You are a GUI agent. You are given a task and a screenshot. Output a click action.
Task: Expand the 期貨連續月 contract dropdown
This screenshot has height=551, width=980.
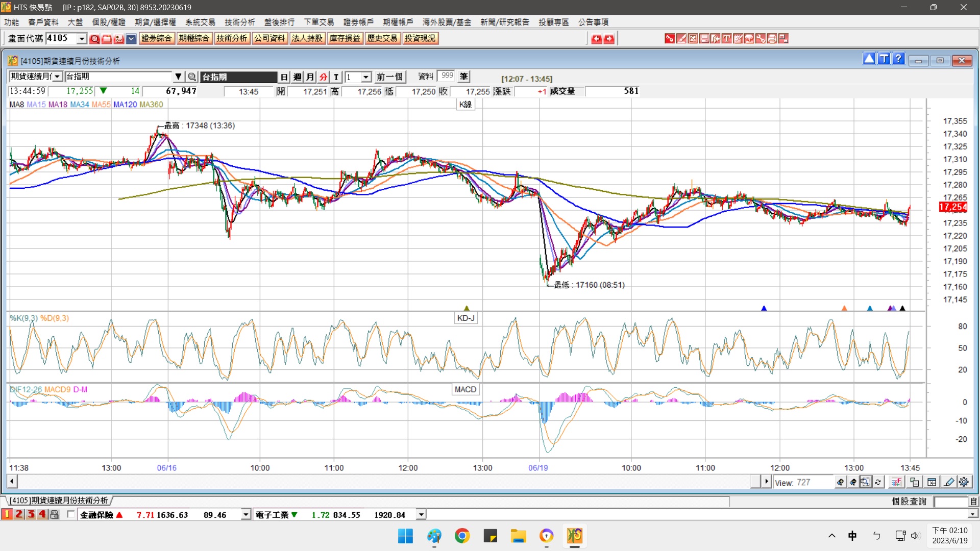tap(58, 77)
